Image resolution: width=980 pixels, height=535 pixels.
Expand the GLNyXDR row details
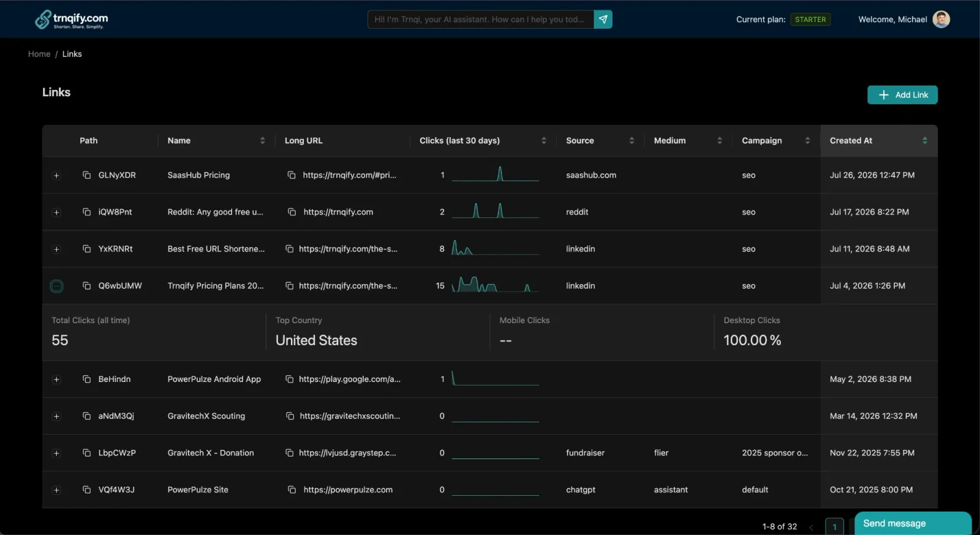[56, 176]
